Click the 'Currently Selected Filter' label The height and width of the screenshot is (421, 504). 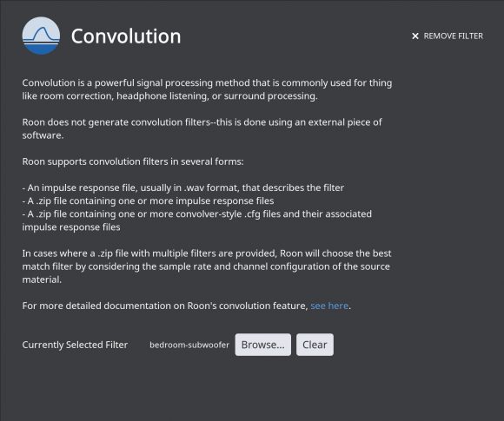(x=75, y=345)
